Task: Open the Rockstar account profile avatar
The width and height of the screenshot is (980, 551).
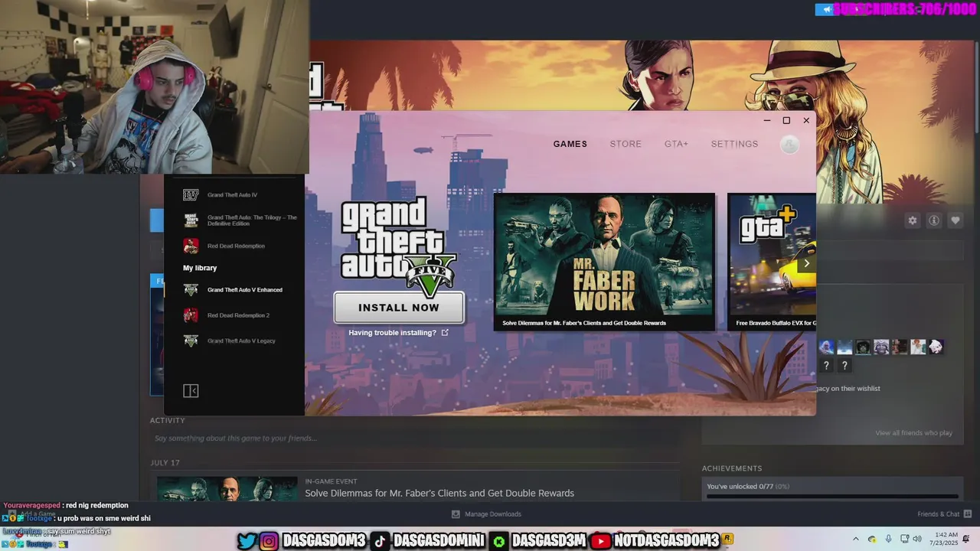Action: click(x=789, y=145)
